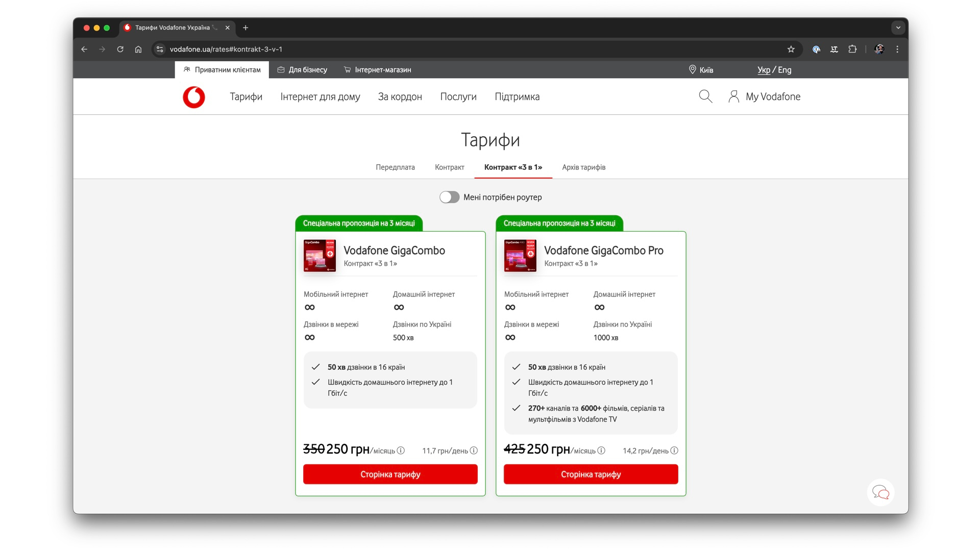This screenshot has width=980, height=551.
Task: Open the chat bubble support widget
Action: [x=880, y=492]
